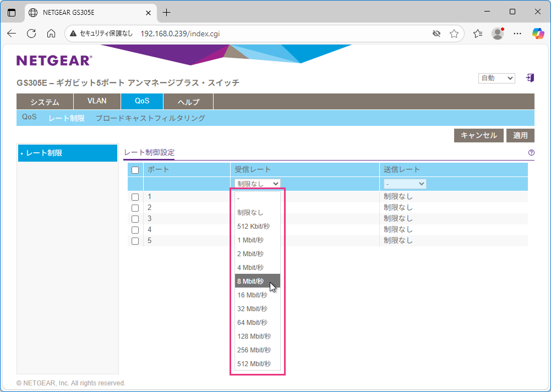Switch to the VLAN tab
Viewport: 551px width, 392px height.
coord(97,102)
